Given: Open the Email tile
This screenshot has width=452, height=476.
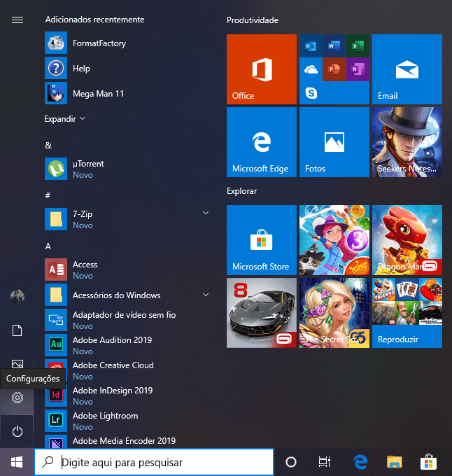Looking at the screenshot, I should point(407,69).
